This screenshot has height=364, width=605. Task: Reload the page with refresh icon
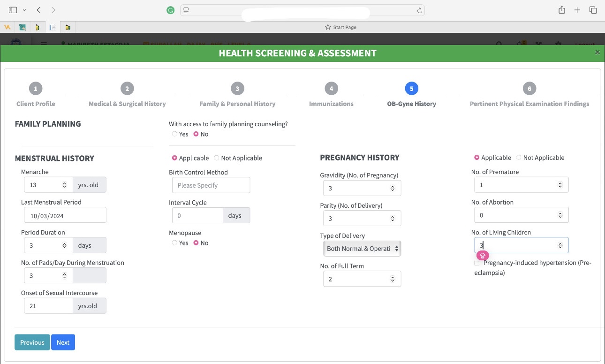[420, 10]
